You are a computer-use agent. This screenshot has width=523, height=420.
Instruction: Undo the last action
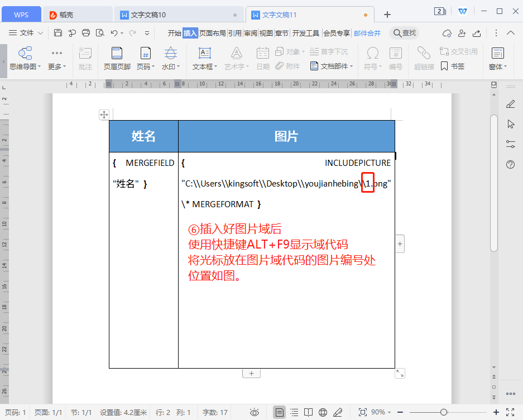114,33
